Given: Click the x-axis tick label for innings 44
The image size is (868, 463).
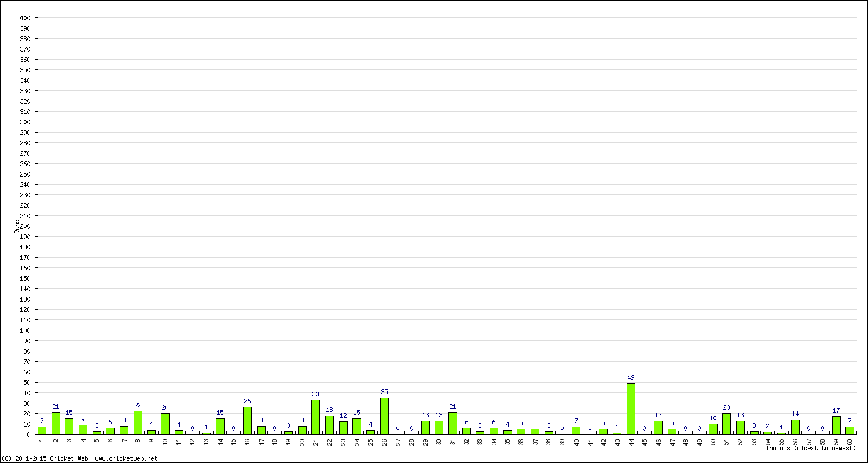Looking at the screenshot, I should coord(631,441).
